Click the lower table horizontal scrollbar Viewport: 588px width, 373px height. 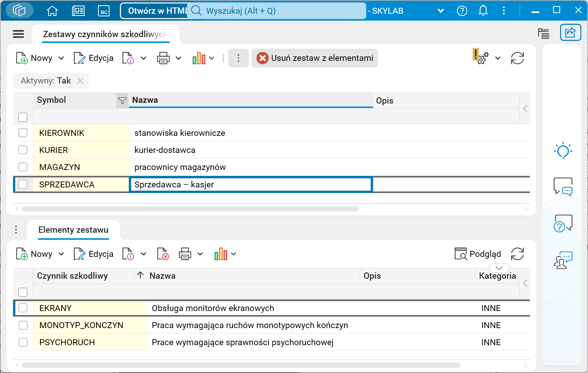point(241,365)
